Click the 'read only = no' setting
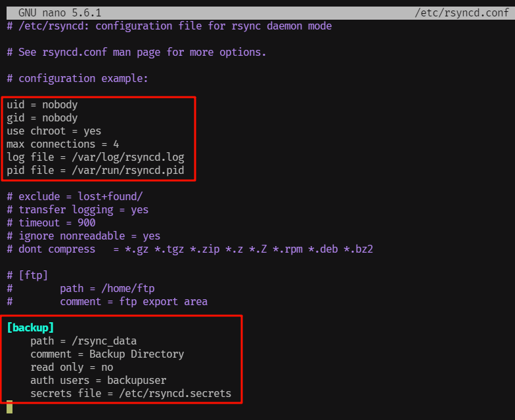The image size is (515, 420). pyautogui.click(x=72, y=367)
